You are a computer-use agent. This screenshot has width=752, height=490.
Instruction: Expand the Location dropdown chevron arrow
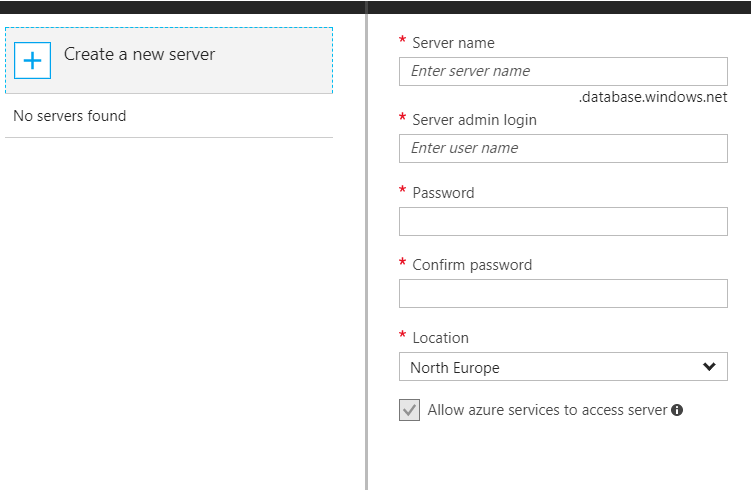709,367
